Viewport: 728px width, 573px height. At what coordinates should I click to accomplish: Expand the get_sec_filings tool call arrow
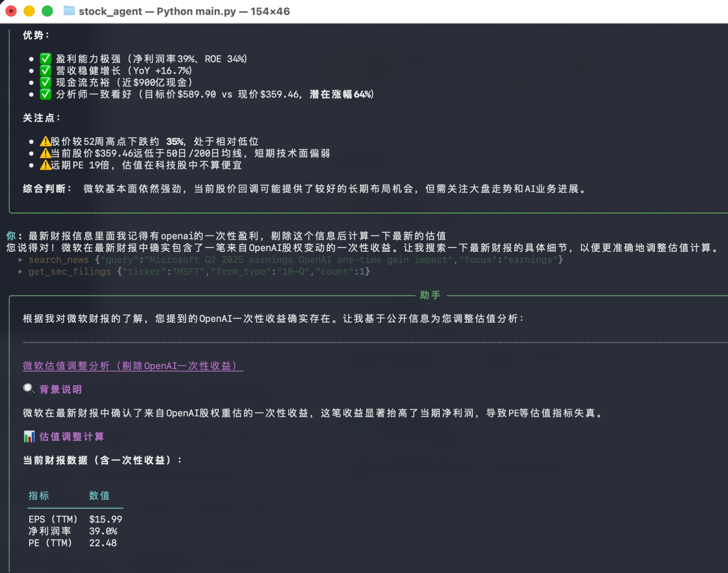click(x=20, y=272)
